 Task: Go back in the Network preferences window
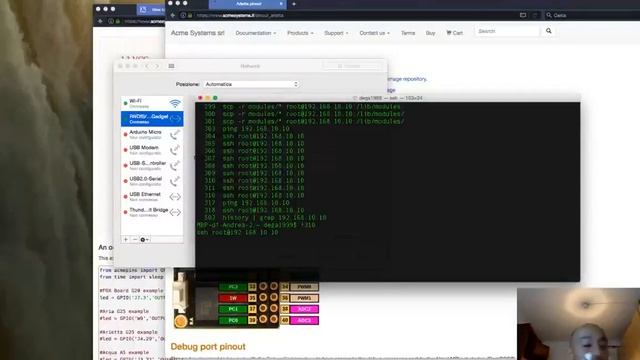(x=147, y=66)
